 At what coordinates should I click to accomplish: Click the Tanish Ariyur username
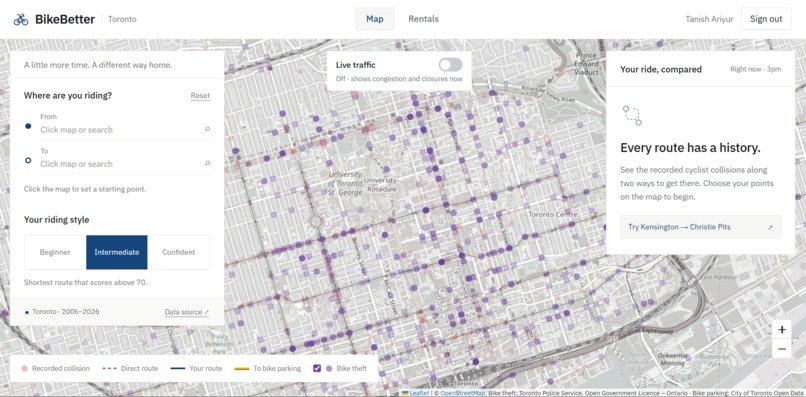[709, 19]
